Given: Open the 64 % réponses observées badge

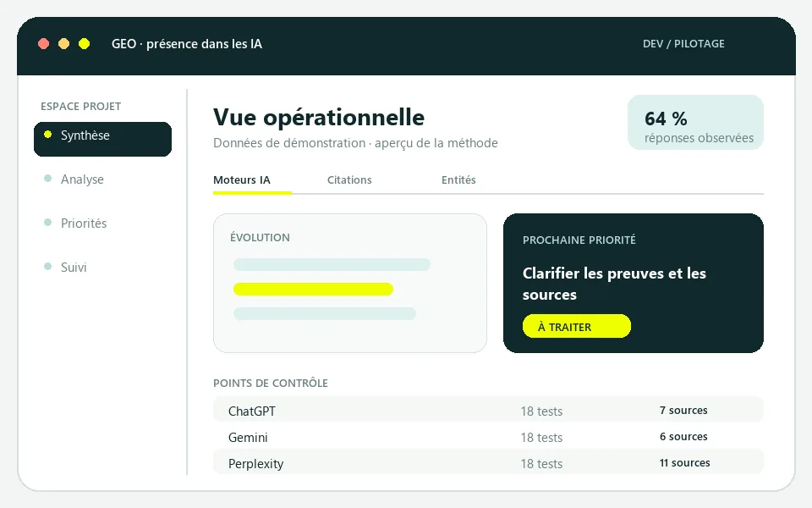Looking at the screenshot, I should pos(695,122).
